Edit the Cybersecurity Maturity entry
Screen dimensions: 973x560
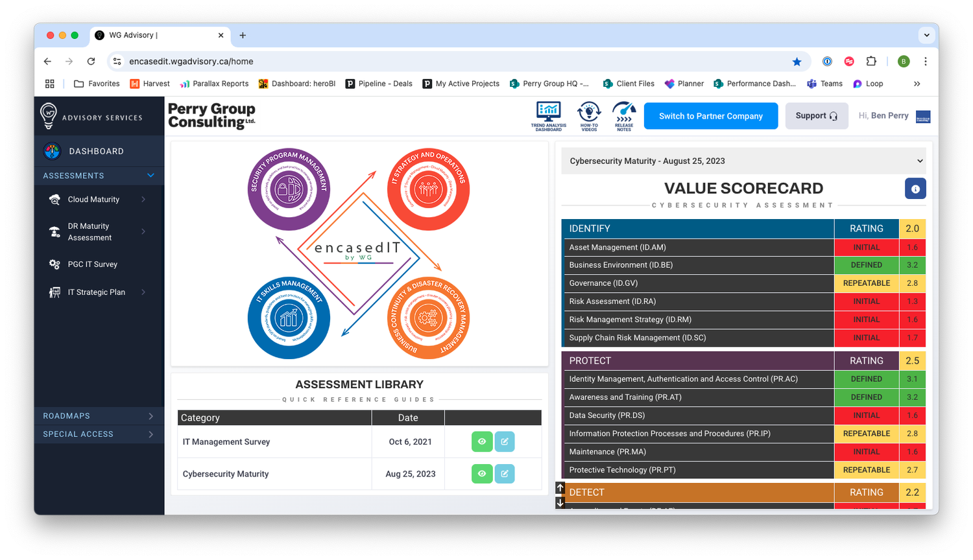pyautogui.click(x=505, y=474)
